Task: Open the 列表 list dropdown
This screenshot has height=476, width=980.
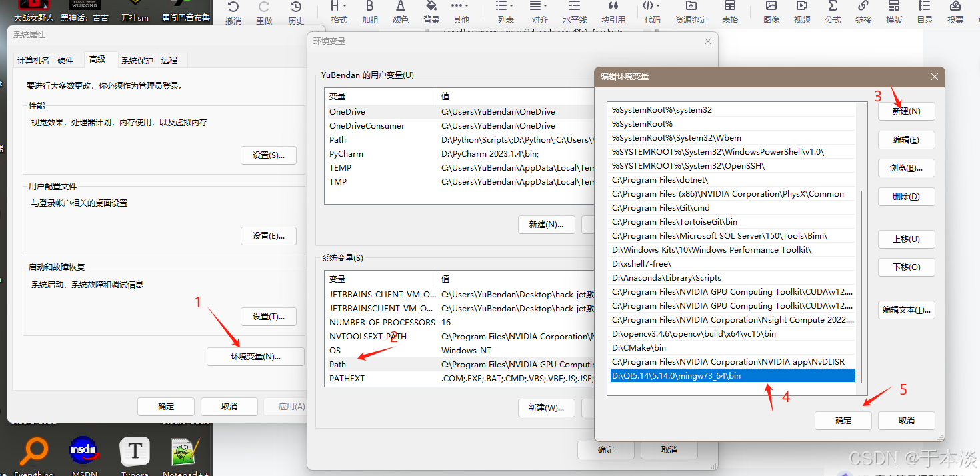Action: (506, 11)
